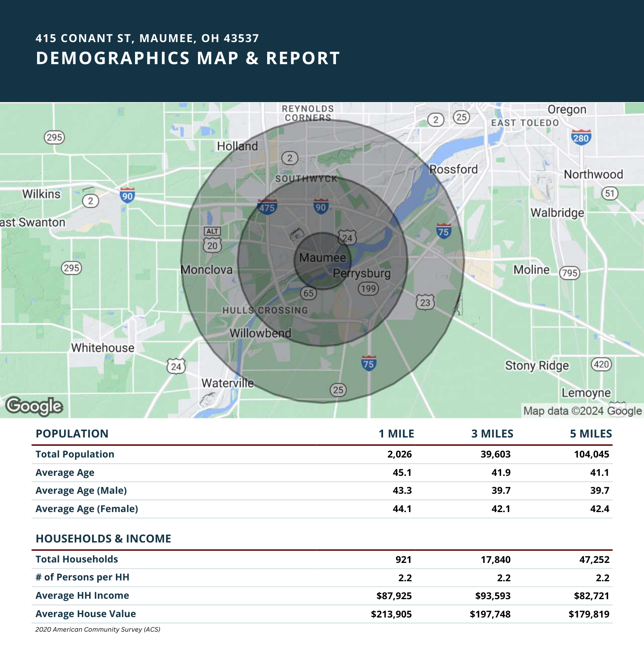Click the Interstate 280 shield near Oregon
The height and width of the screenshot is (655, 644).
click(581, 137)
